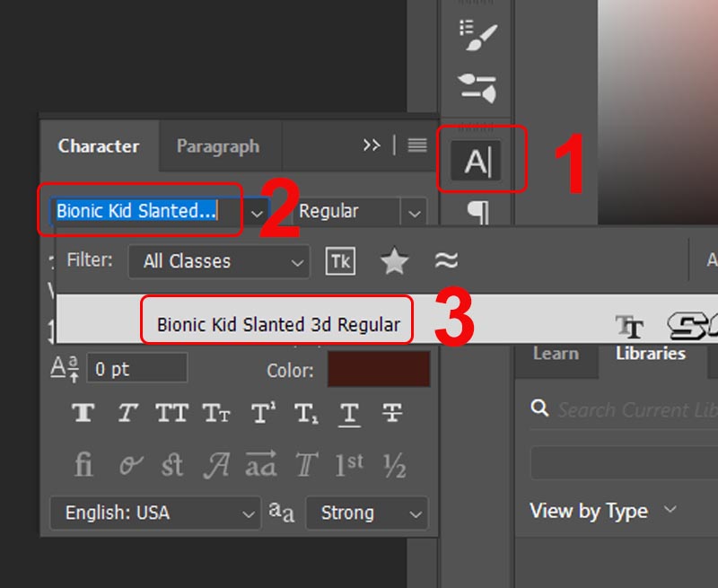Apply faux italic formatting
The image size is (718, 588).
coord(127,413)
